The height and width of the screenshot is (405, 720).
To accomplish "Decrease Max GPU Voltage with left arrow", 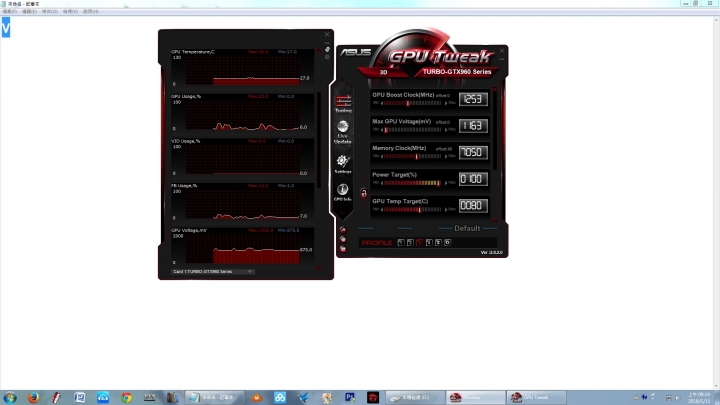I will (x=382, y=130).
